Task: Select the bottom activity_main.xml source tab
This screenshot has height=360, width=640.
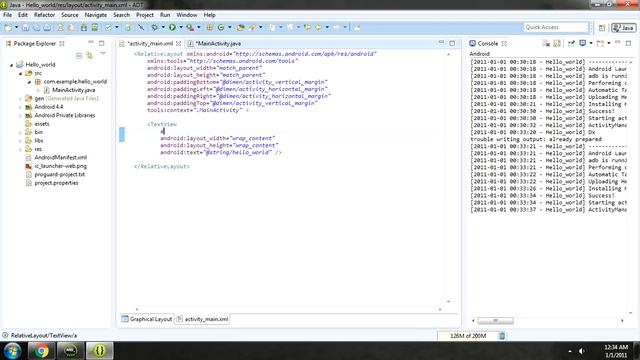Action: pos(202,319)
